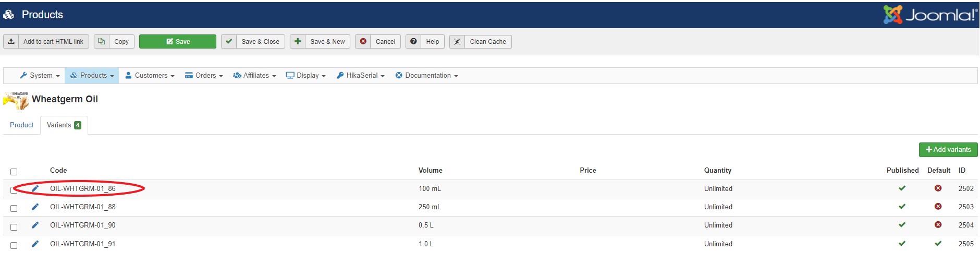Toggle published status of variant 2504

click(x=902, y=225)
